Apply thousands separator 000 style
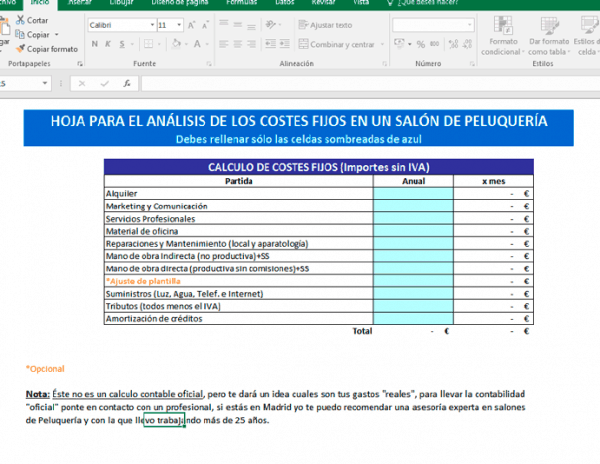 434,44
